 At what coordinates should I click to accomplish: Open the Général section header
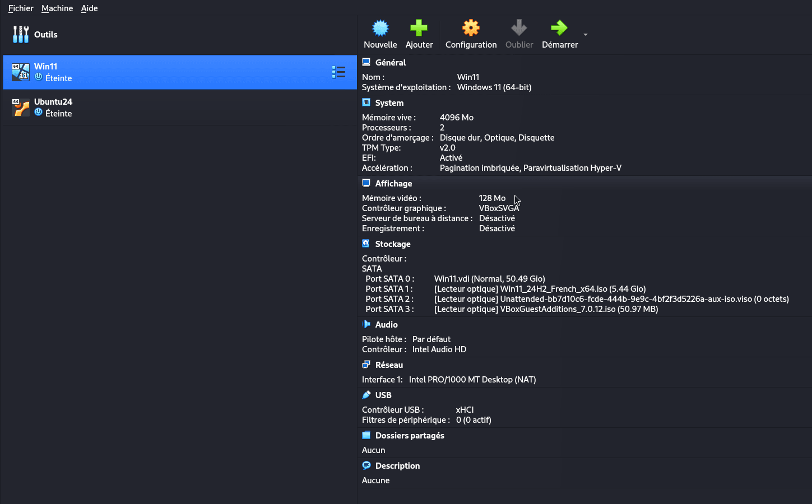(391, 63)
